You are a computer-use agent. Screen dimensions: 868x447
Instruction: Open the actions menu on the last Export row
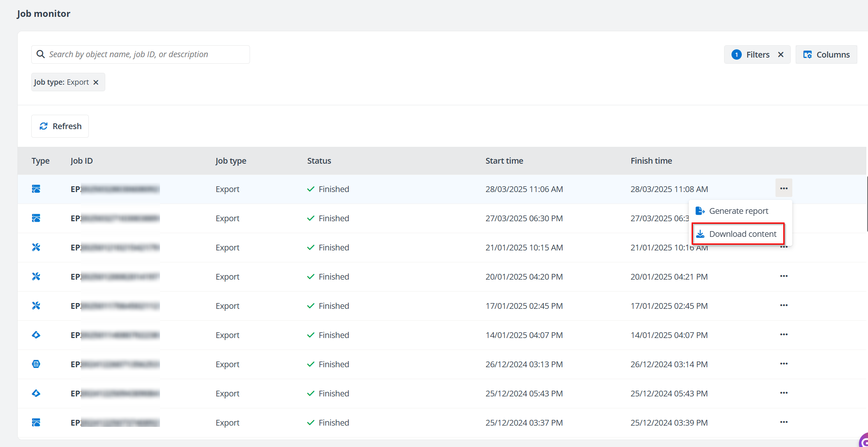pos(784,422)
